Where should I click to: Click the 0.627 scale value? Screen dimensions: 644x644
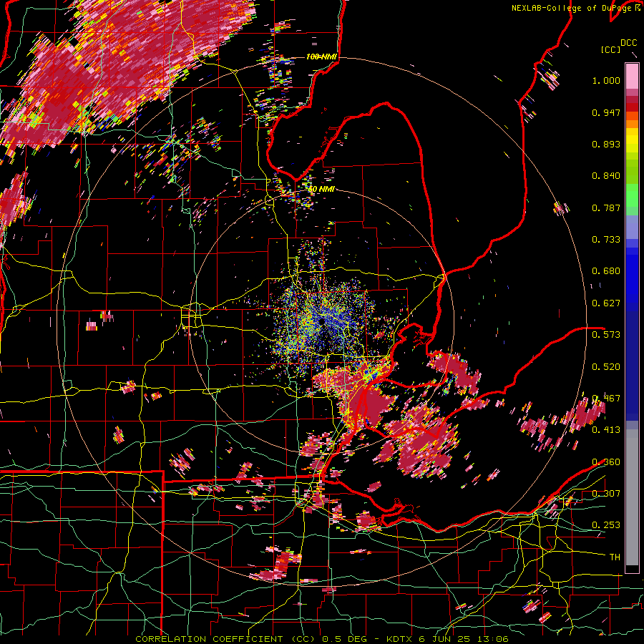coord(606,303)
